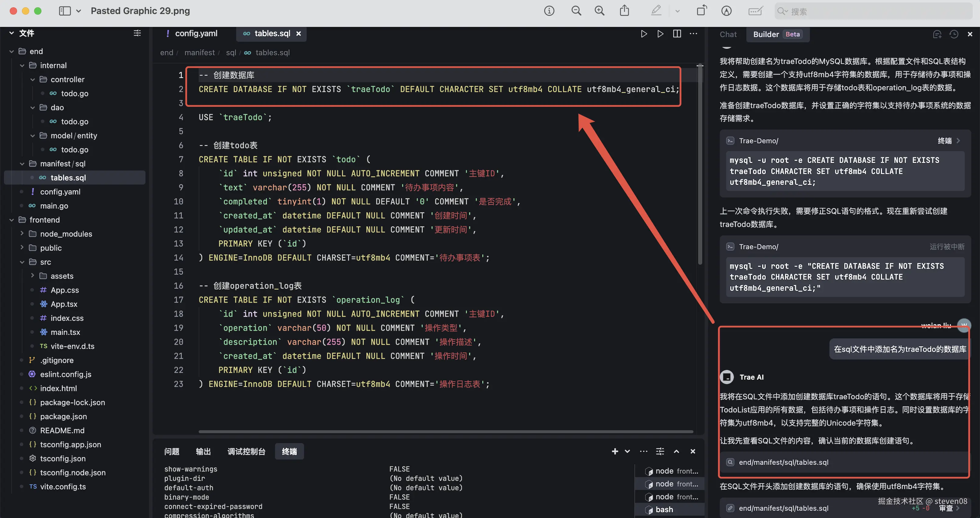980x518 pixels.
Task: Click the 审查 review button for tables.sql
Action: (x=946, y=509)
